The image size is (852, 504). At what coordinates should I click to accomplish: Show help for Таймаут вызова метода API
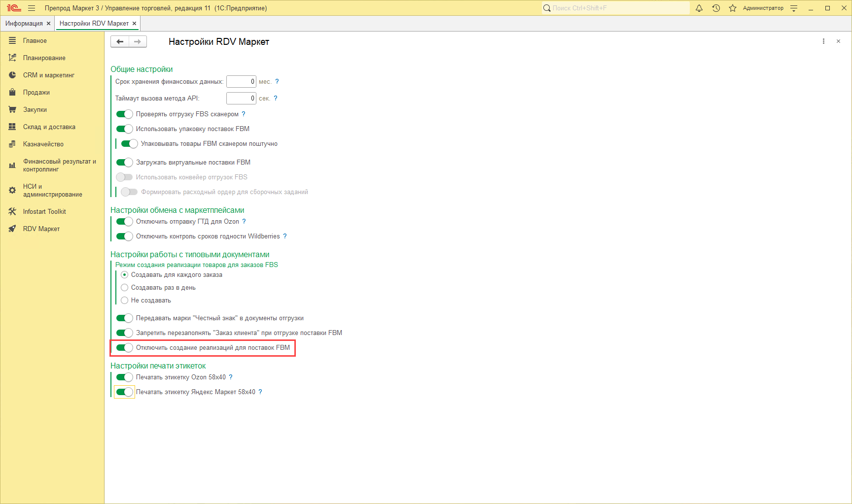pos(276,98)
